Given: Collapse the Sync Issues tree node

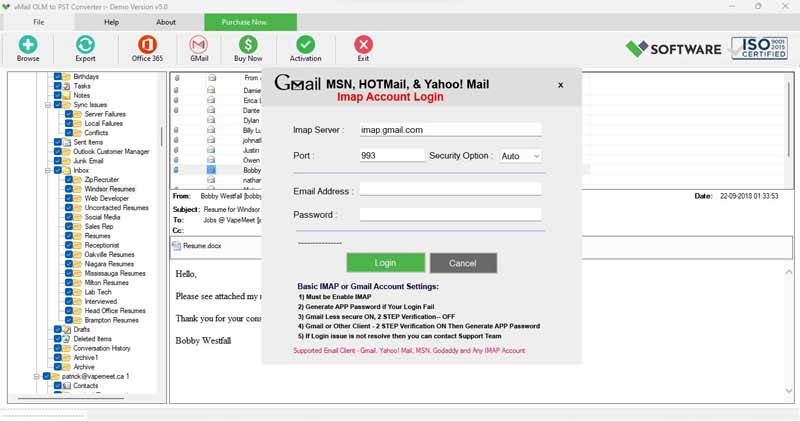Looking at the screenshot, I should click(x=48, y=105).
